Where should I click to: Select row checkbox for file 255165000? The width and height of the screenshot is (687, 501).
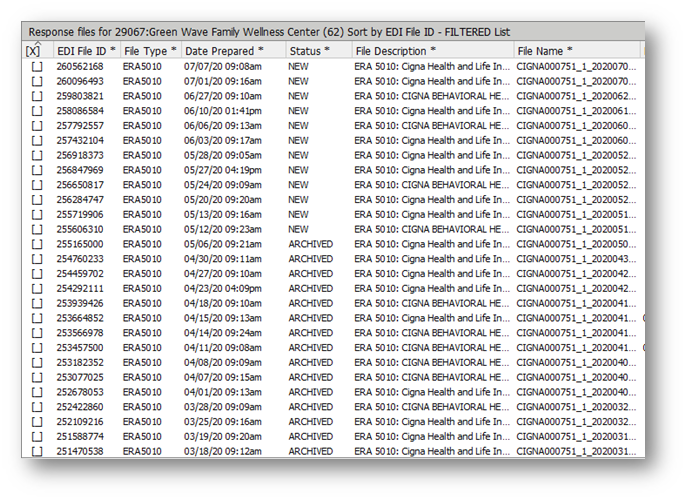tap(37, 244)
